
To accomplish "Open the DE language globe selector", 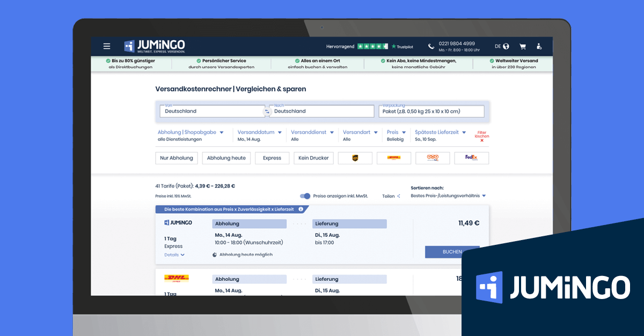I will pos(502,47).
